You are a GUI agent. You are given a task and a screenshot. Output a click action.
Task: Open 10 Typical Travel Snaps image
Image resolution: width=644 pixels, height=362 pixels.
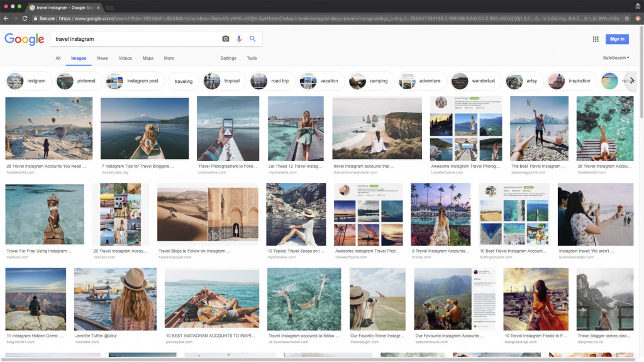click(x=296, y=214)
